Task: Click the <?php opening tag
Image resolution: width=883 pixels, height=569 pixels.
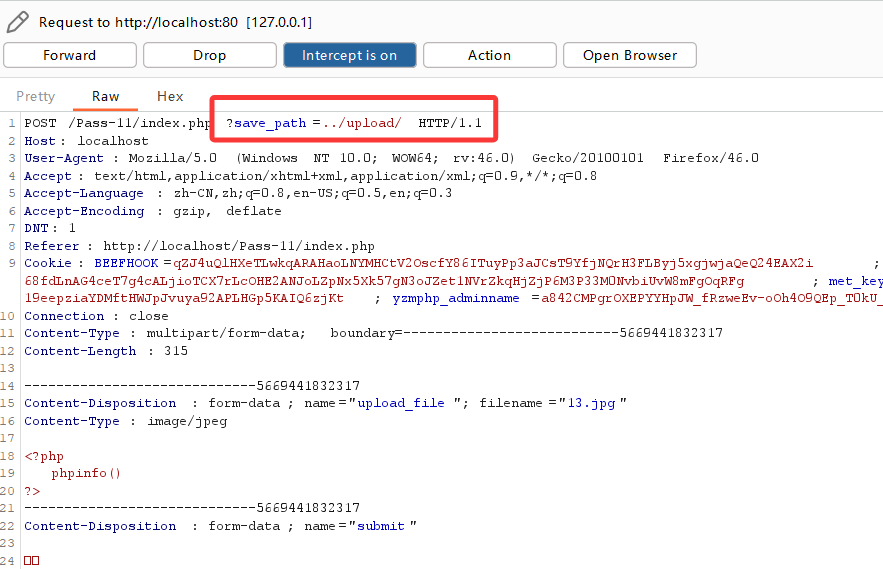Action: [44, 456]
